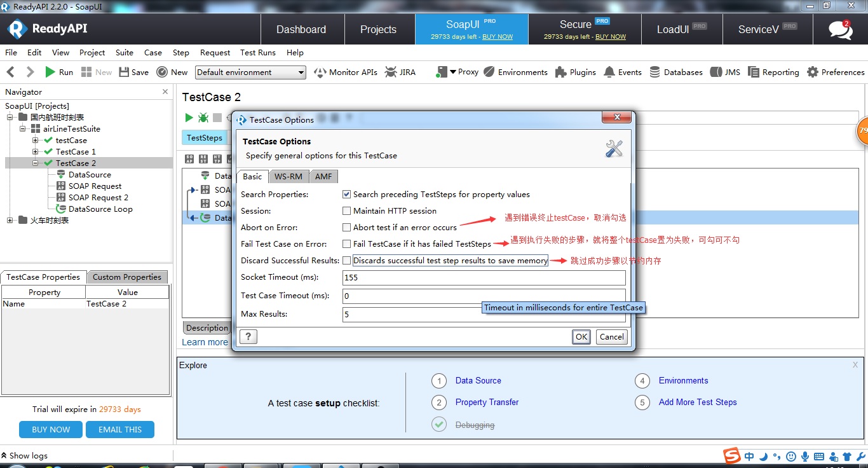Expand the TestCase 1 tree node
The height and width of the screenshot is (468, 868).
coord(36,152)
